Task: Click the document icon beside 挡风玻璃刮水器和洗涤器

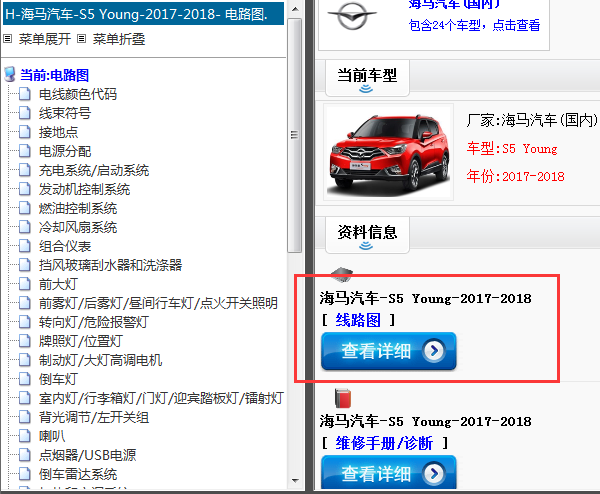Action: [x=25, y=265]
